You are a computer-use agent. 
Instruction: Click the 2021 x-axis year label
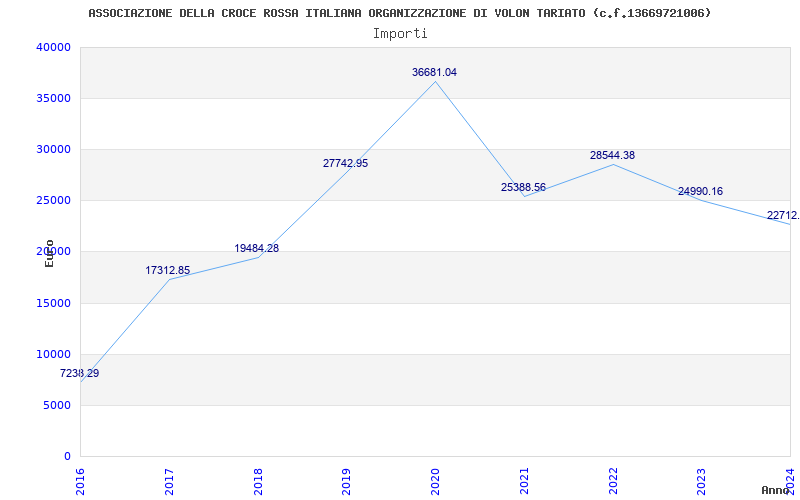tap(524, 482)
